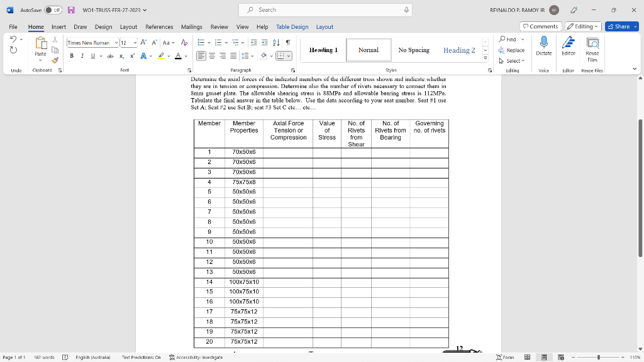The height and width of the screenshot is (362, 644).
Task: Toggle Text Predictions setting
Action: 141,357
